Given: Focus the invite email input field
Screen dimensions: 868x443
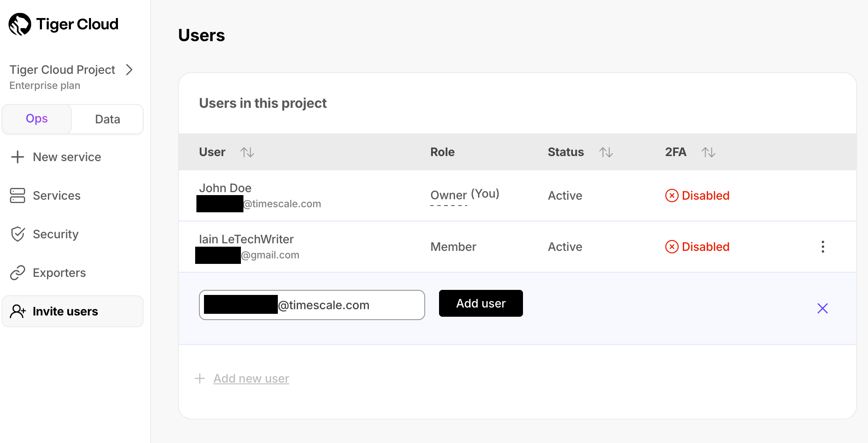Looking at the screenshot, I should click(312, 305).
